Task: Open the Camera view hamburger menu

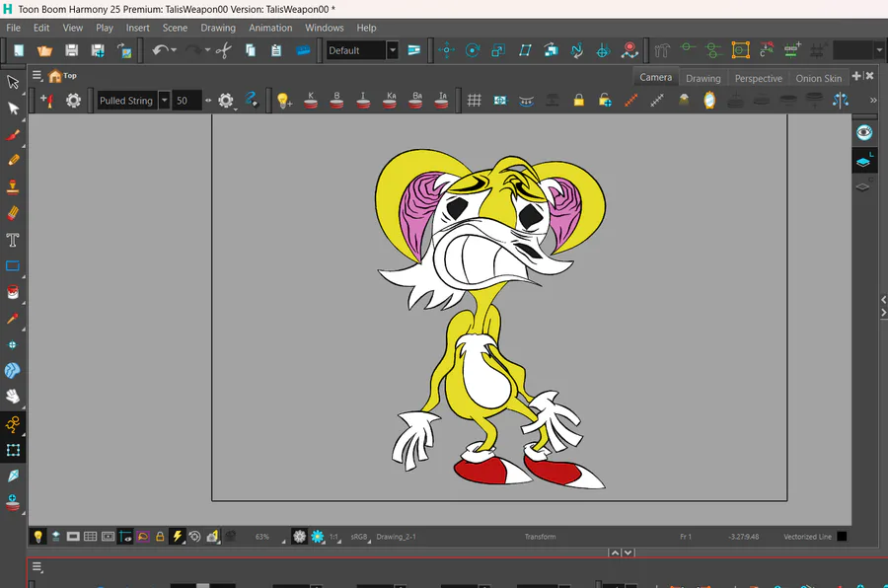Action: (x=37, y=75)
